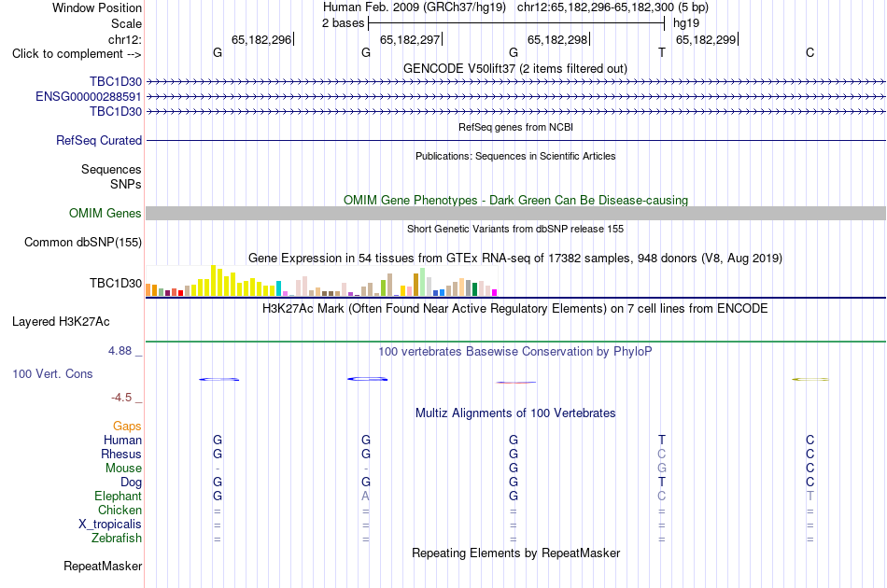The image size is (887, 588).
Task: Click the 'GENCODE V50lift37 (2 items filtered out)' title
Action: [515, 69]
